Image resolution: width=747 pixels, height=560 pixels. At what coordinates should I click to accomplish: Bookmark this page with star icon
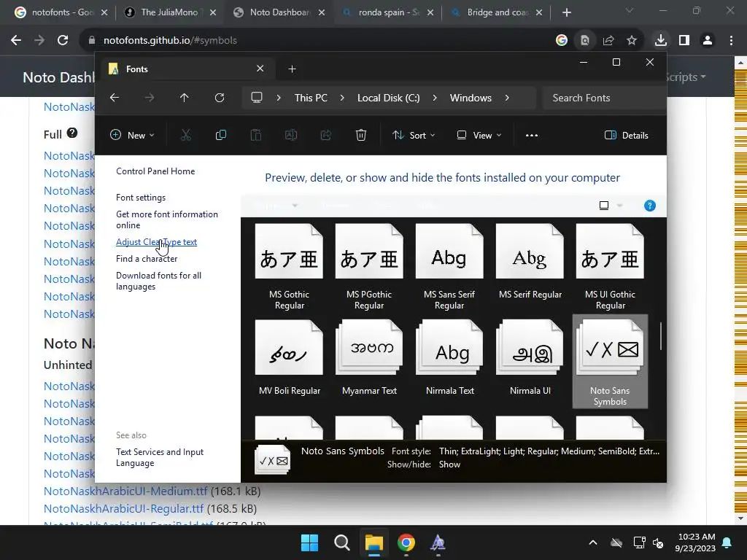tap(632, 41)
